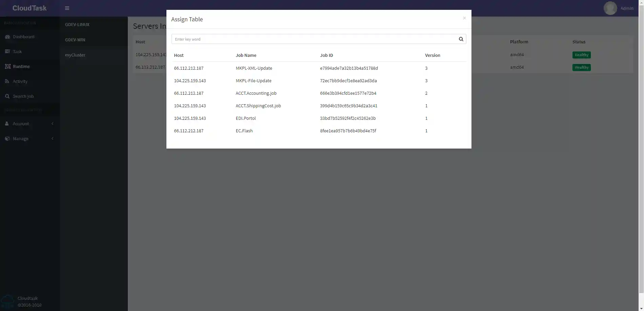Expand the Manage submenu chevron
Screen dimensions: 644x311
coord(53,138)
